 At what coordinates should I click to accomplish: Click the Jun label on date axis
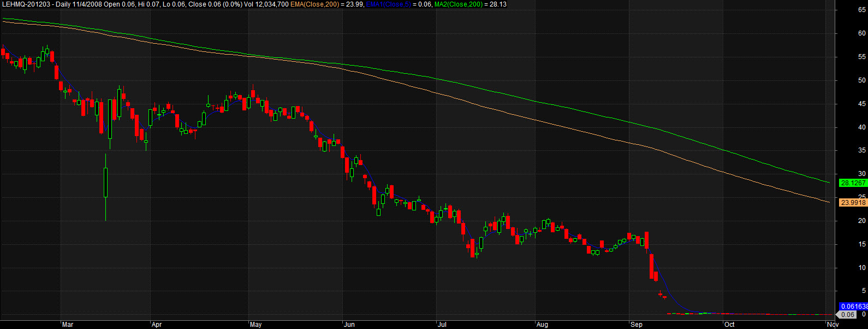point(349,325)
